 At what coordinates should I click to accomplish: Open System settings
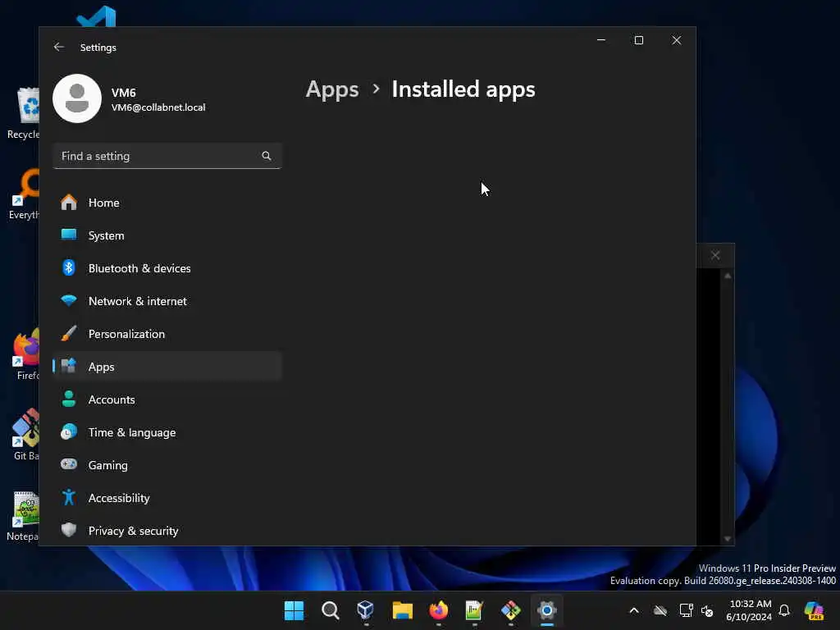pyautogui.click(x=167, y=235)
